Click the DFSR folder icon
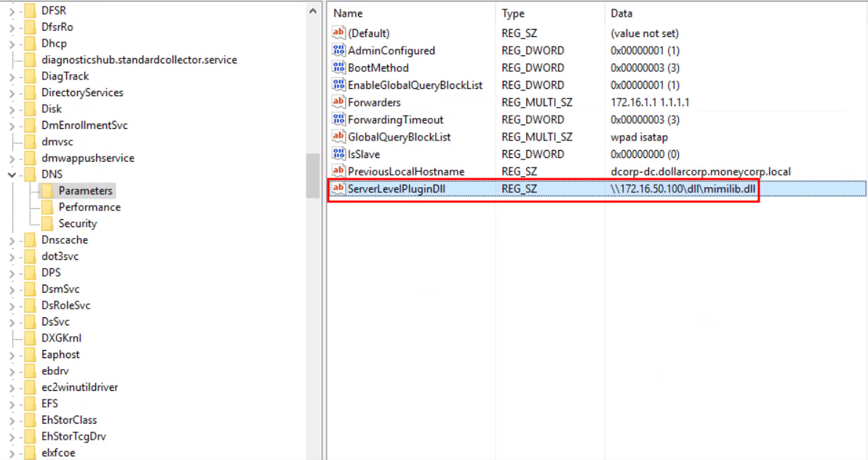 tap(31, 10)
